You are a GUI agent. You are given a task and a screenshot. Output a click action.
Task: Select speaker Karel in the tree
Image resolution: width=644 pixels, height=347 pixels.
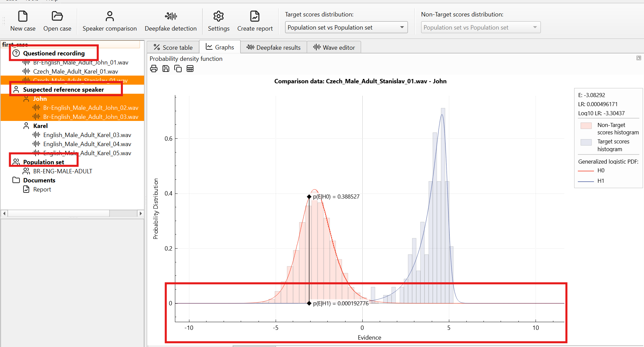[x=40, y=126]
